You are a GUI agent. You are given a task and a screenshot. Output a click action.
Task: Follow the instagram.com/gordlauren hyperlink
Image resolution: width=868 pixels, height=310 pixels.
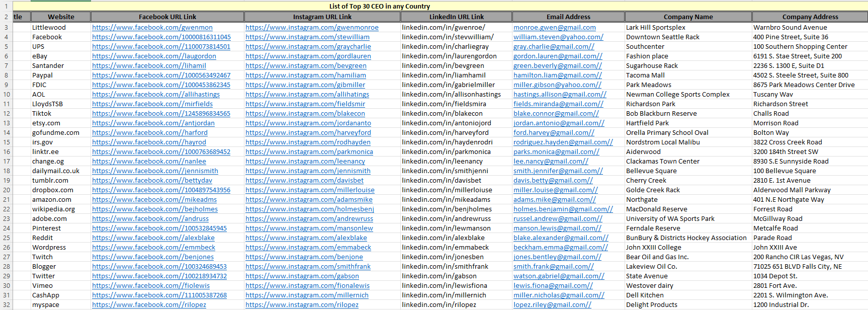tap(308, 56)
